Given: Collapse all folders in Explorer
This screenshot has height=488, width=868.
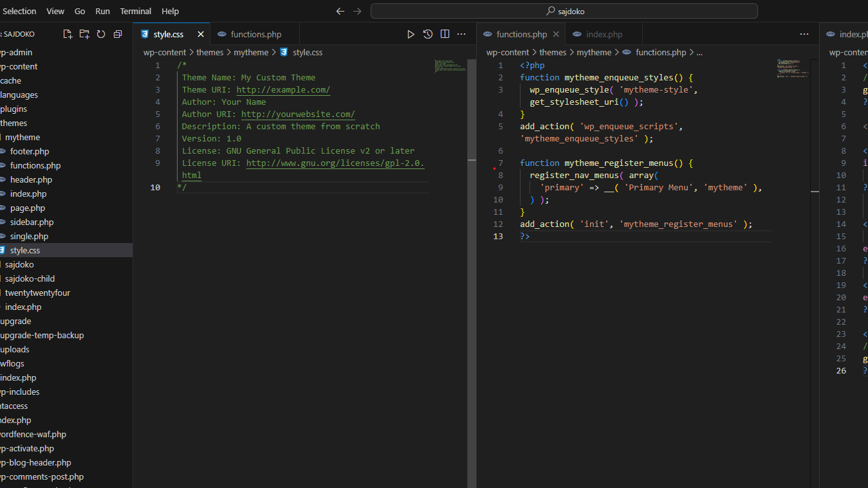Looking at the screenshot, I should pos(118,34).
